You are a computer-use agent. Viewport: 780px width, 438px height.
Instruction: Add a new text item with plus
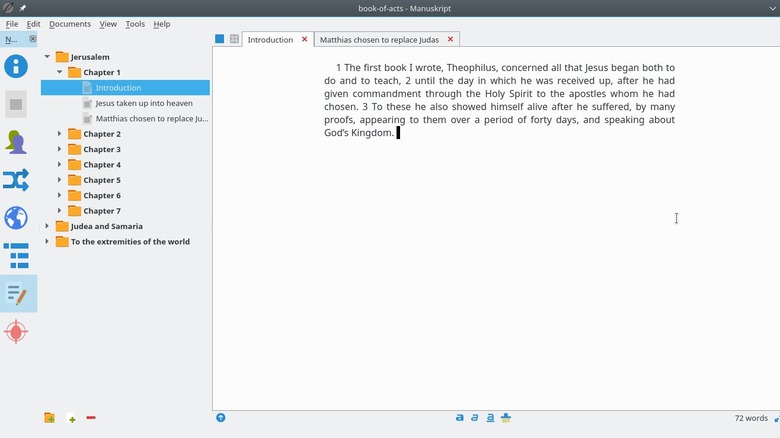[71, 418]
